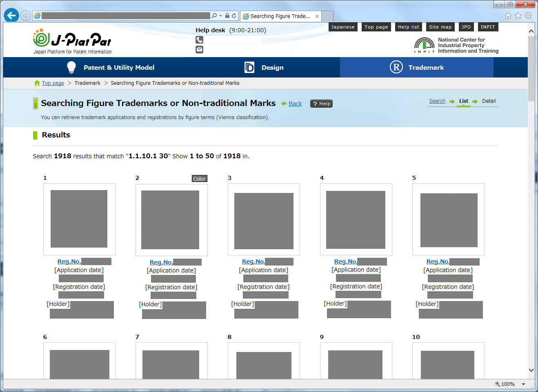Select the Design menu tab
This screenshot has width=538, height=392.
pyautogui.click(x=264, y=67)
